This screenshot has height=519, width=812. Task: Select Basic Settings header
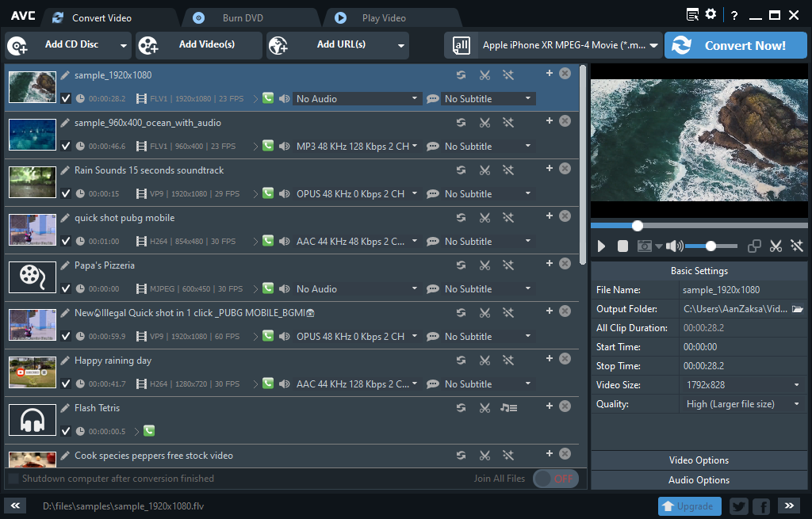pos(699,271)
